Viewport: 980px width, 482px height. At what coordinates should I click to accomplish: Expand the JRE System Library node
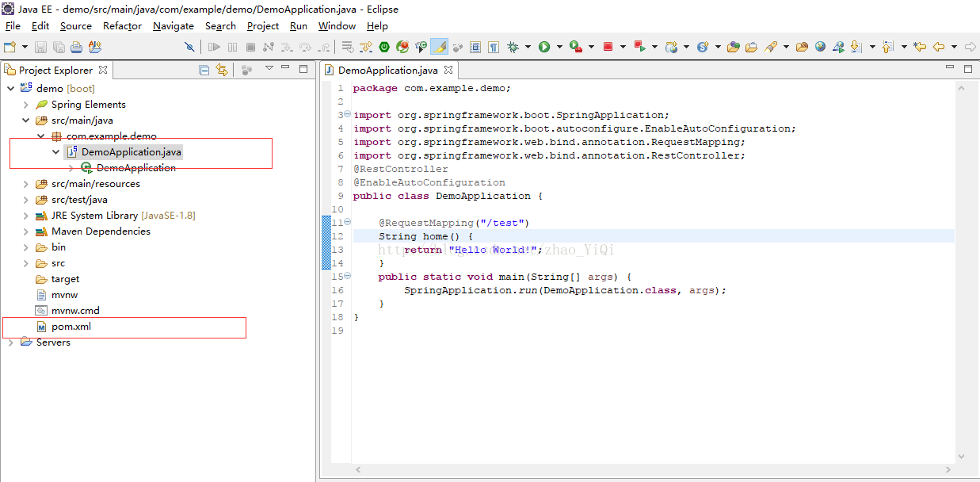[x=25, y=216]
